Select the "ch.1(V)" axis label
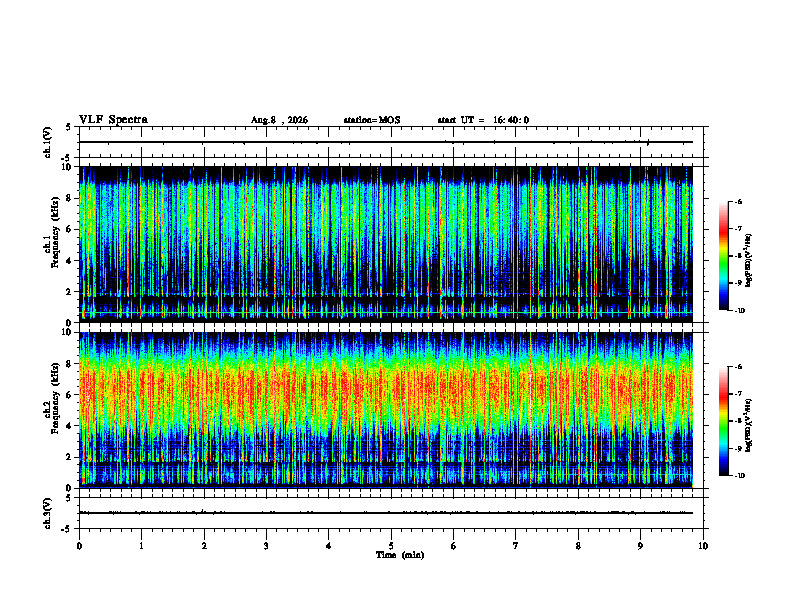Viewport: 792px width, 612px height. 48,142
